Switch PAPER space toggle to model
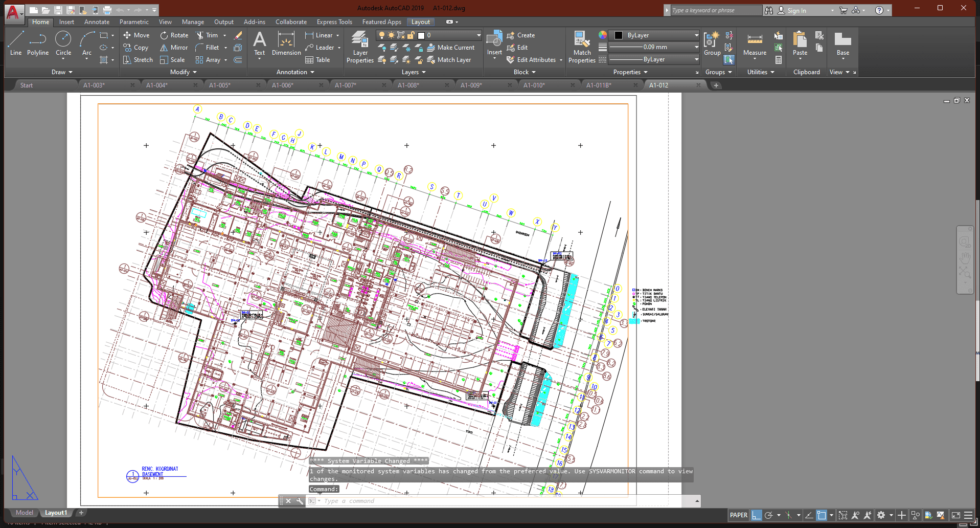The width and height of the screenshot is (980, 528). coord(738,515)
